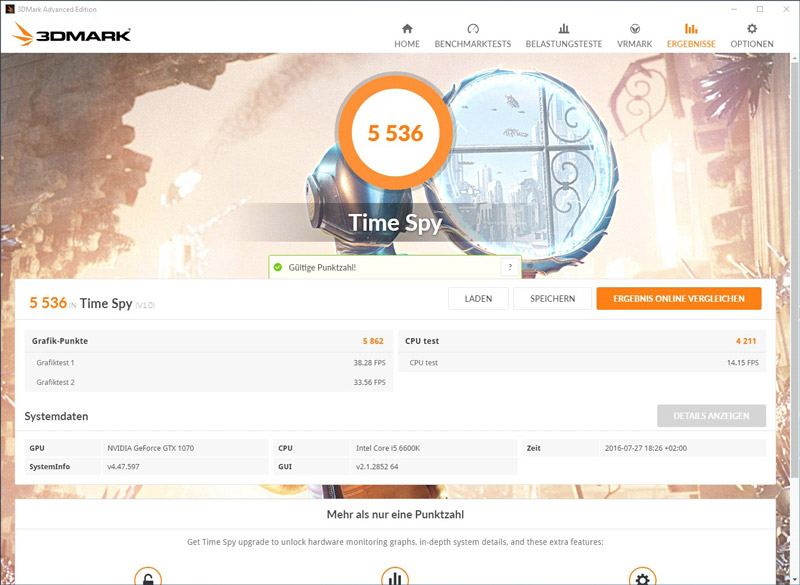Open Optionen using the gear icon
This screenshot has height=585, width=800.
click(752, 29)
